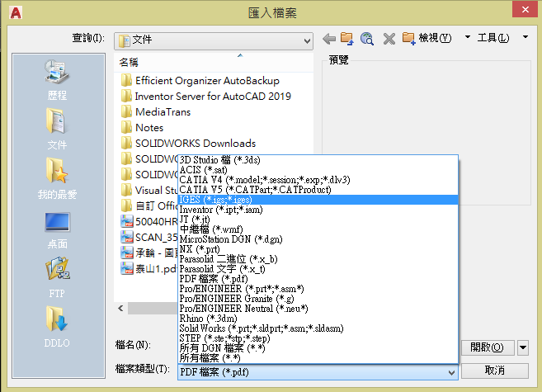The width and height of the screenshot is (542, 392).
Task: Choose Rhino (*.3dm) file type
Action: pos(318,319)
